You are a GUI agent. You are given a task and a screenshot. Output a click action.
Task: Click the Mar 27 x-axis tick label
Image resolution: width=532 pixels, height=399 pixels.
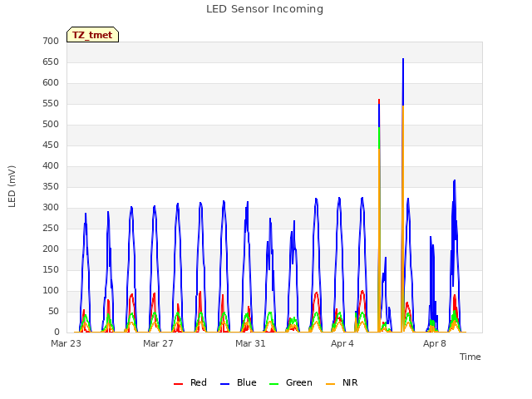pos(158,343)
